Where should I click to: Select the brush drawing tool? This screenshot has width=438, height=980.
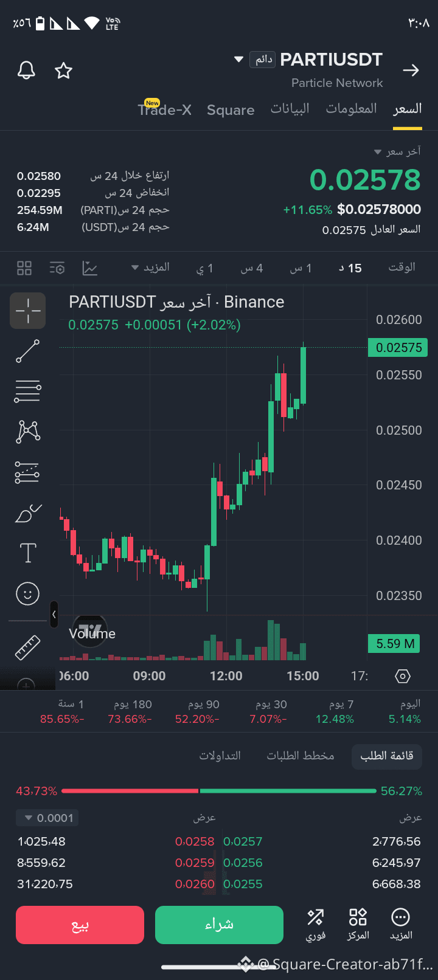[28, 513]
